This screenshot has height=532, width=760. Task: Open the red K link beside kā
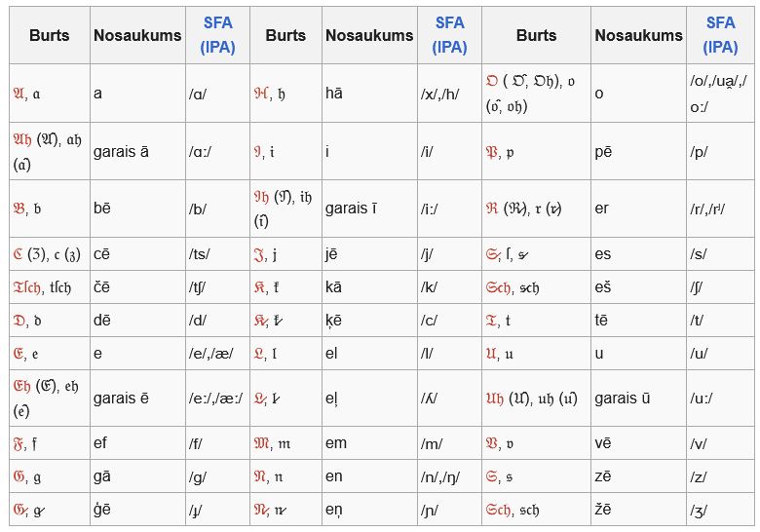pos(261,286)
